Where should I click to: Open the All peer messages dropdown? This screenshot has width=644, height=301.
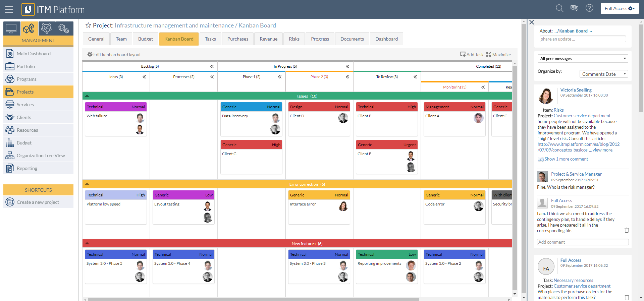click(x=583, y=59)
